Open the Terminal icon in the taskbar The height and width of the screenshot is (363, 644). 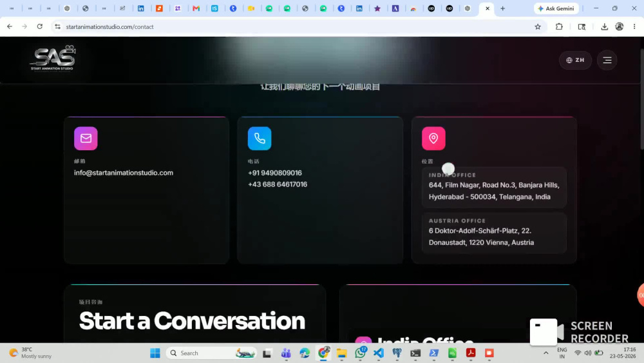[415, 353]
